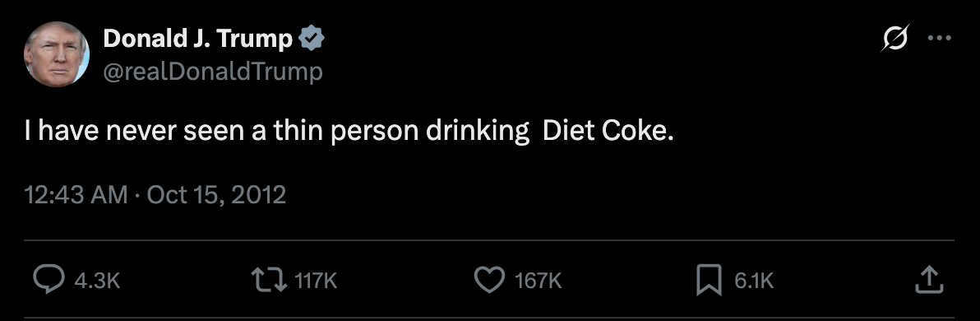Open the three-dot more options menu

pos(939,38)
